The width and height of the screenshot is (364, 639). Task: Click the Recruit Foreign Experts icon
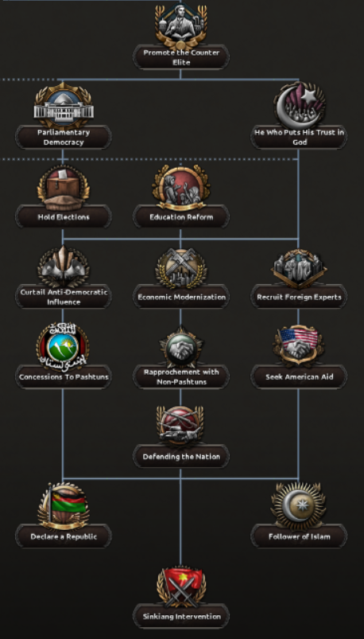click(300, 267)
